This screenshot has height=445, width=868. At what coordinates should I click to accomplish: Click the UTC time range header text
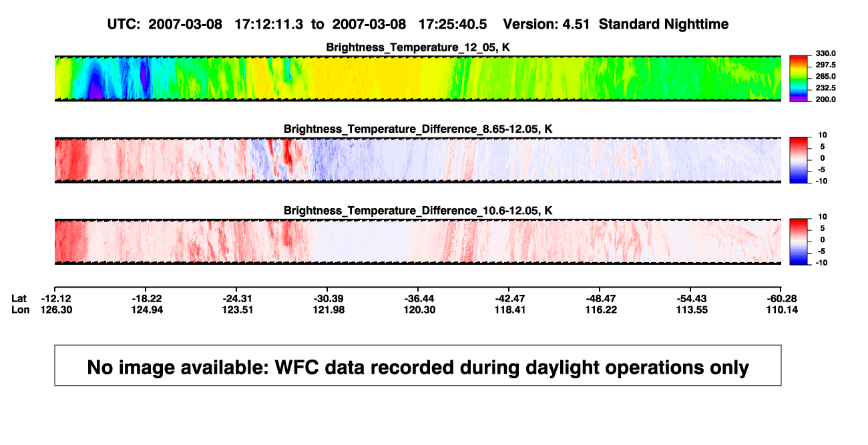pyautogui.click(x=296, y=24)
